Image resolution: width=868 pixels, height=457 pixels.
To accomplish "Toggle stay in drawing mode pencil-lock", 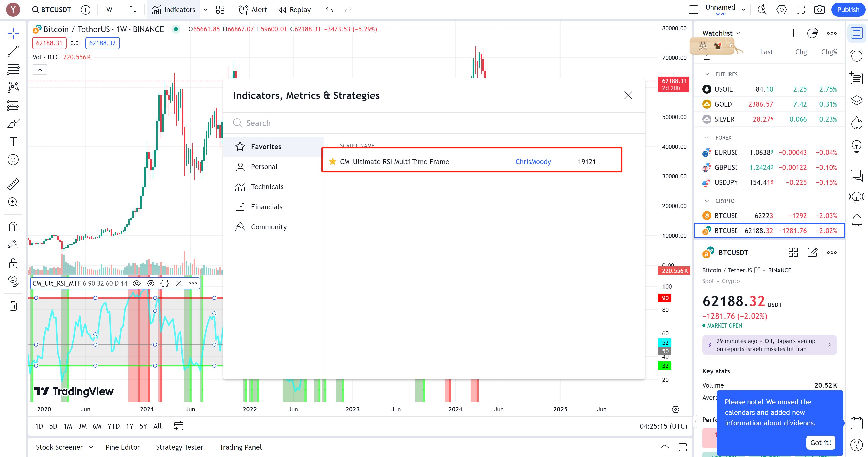I will pyautogui.click(x=13, y=245).
